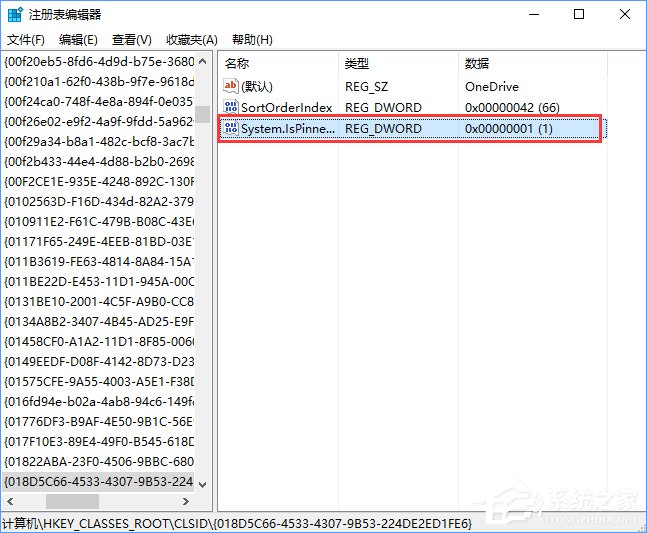Click tree vertical scrollbar down arrow
Viewport: 647px width, 533px height.
(x=203, y=484)
